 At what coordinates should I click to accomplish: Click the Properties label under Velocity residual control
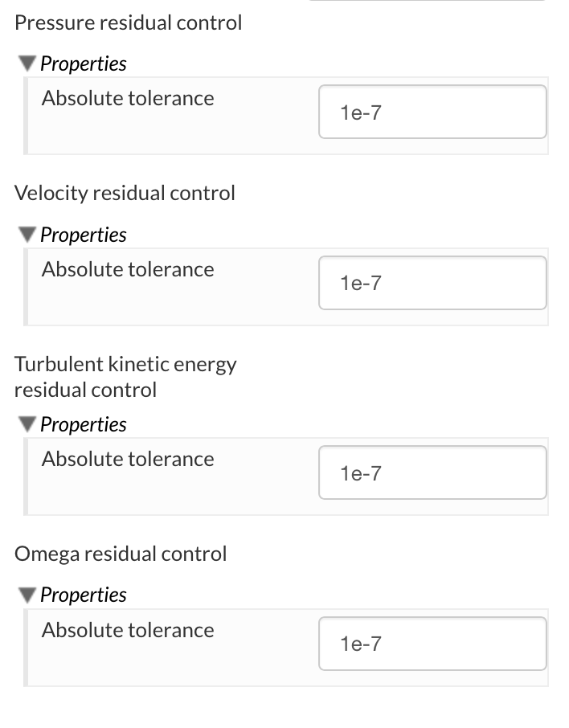coord(84,235)
